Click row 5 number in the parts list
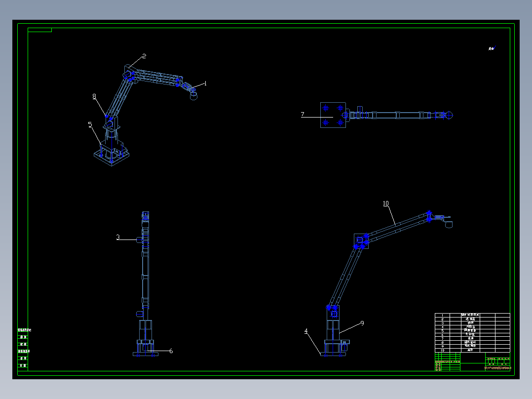This screenshot has height=399, width=532. click(442, 331)
